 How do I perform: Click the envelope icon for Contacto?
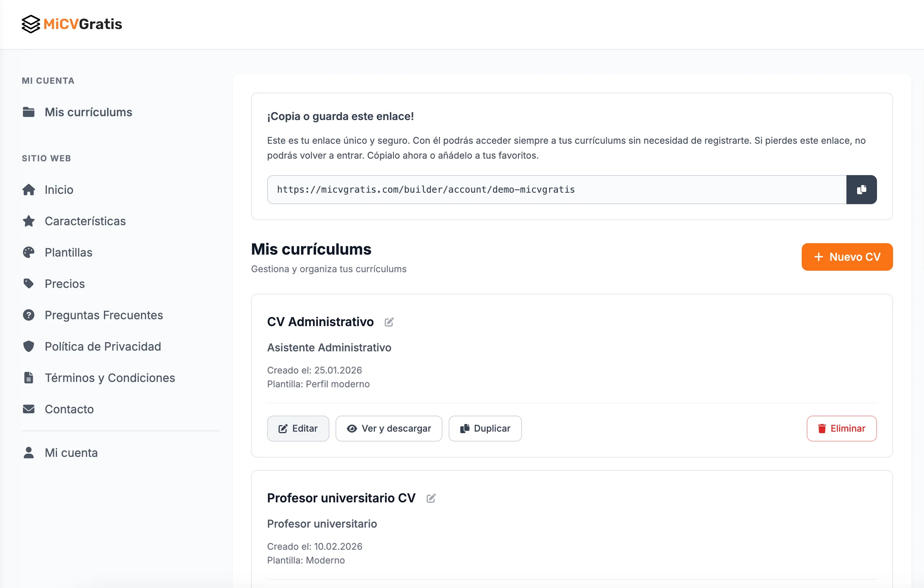click(x=29, y=409)
